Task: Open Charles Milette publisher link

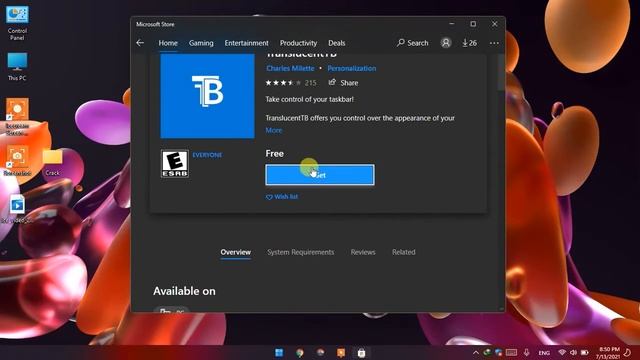Action: (x=290, y=68)
